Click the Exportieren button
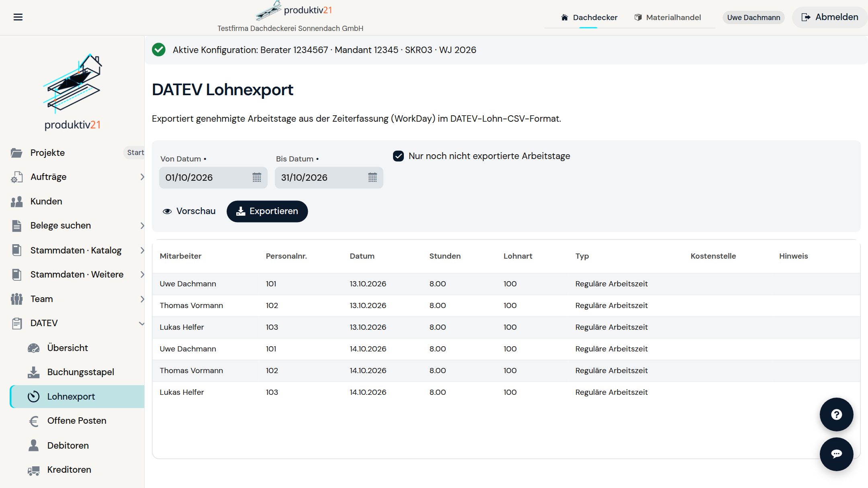The width and height of the screenshot is (868, 488). (x=267, y=211)
